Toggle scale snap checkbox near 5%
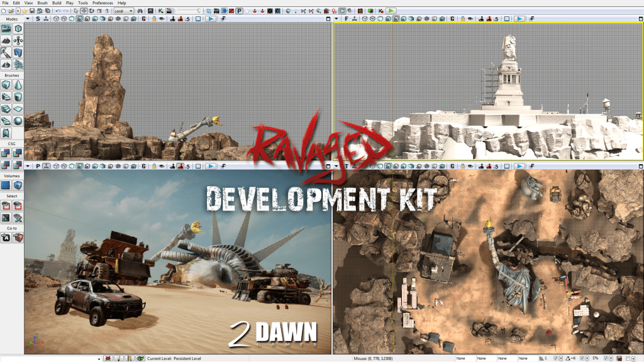The height and width of the screenshot is (362, 644). (x=606, y=358)
